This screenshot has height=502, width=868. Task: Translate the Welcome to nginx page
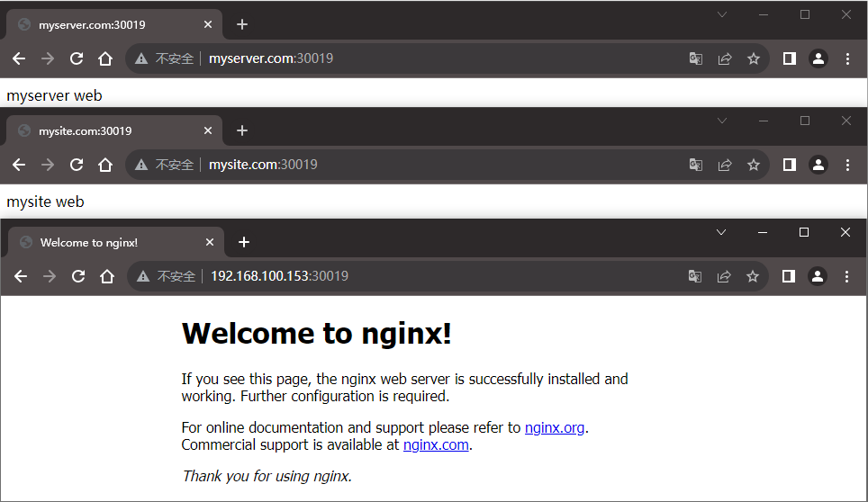click(695, 276)
